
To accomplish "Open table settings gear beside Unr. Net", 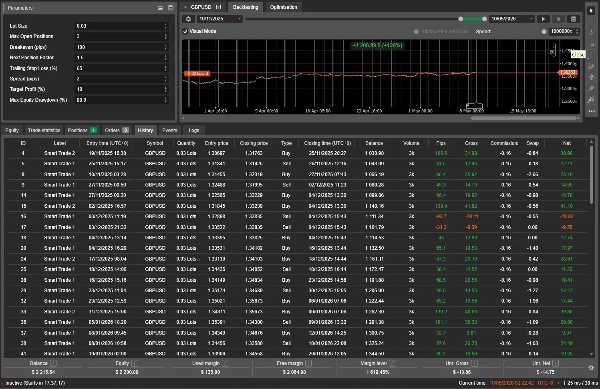I will point(591,368).
